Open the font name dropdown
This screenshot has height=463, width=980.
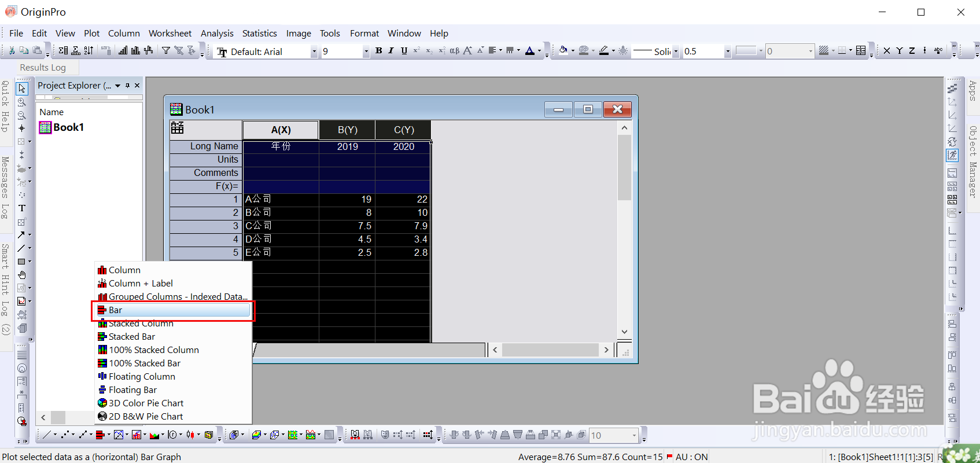coord(314,52)
